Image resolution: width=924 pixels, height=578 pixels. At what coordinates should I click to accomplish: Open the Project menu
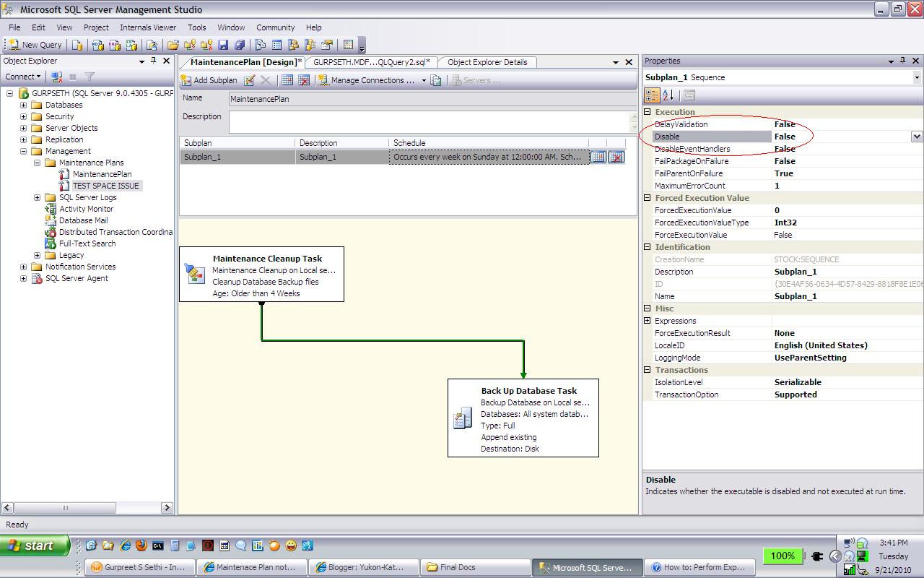pos(96,27)
